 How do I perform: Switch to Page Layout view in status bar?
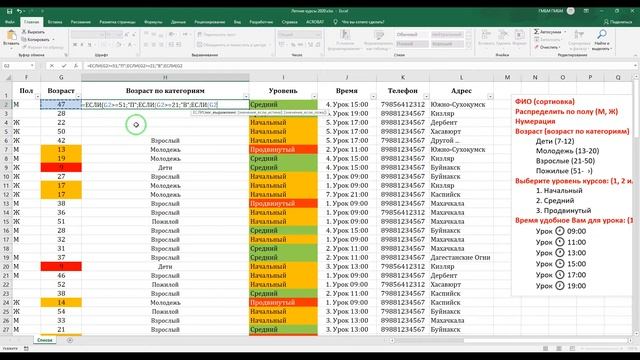(559, 348)
